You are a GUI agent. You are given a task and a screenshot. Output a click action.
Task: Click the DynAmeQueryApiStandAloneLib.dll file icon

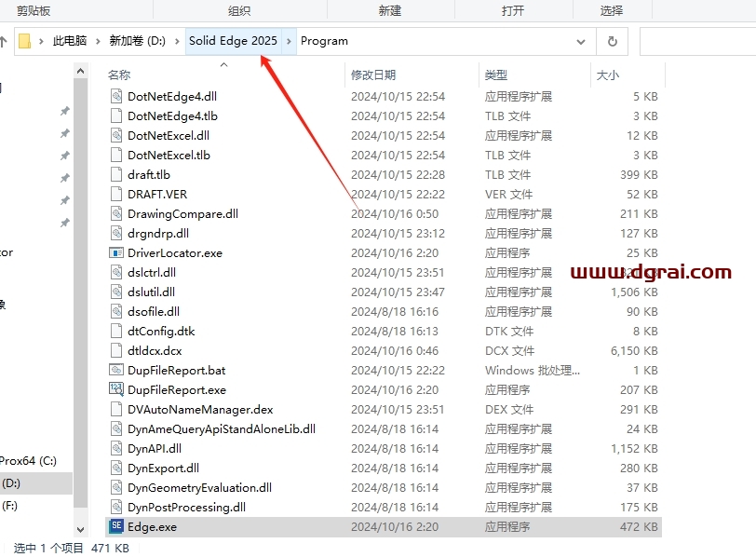click(116, 428)
